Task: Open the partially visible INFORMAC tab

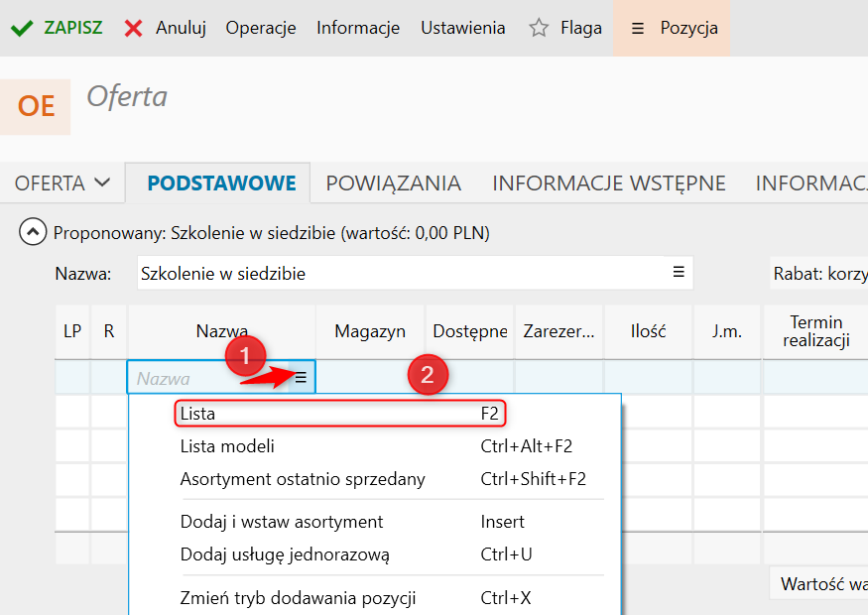Action: point(811,184)
